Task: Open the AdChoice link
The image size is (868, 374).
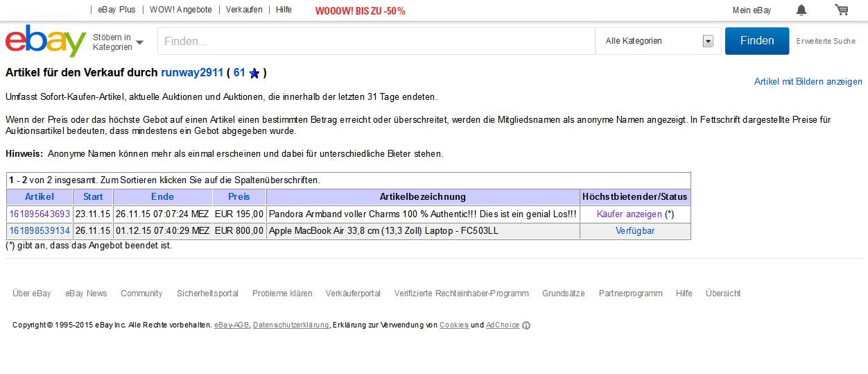Action: [503, 325]
